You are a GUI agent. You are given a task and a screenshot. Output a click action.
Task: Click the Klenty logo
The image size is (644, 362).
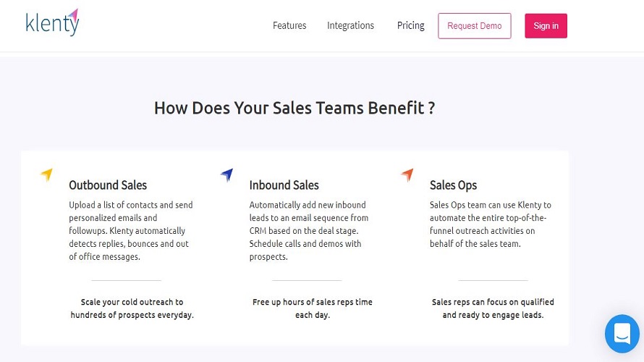click(52, 22)
